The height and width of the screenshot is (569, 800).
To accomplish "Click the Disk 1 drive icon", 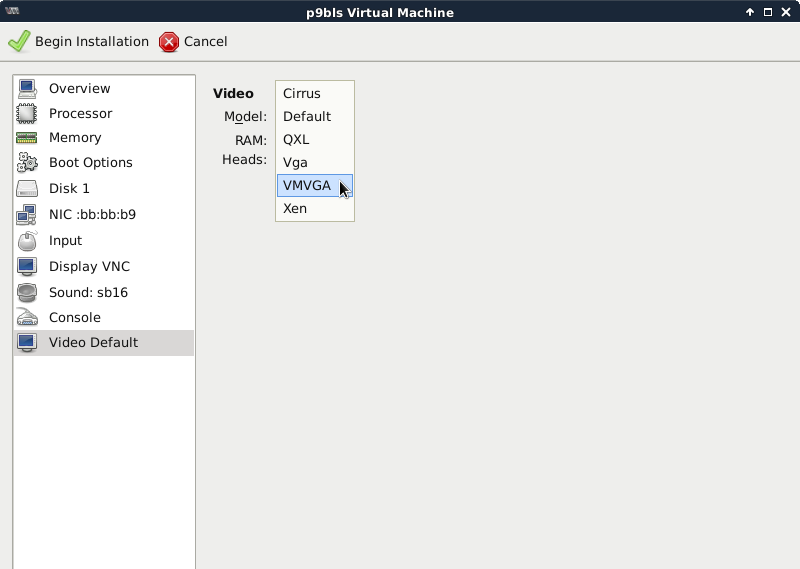I will (x=27, y=189).
